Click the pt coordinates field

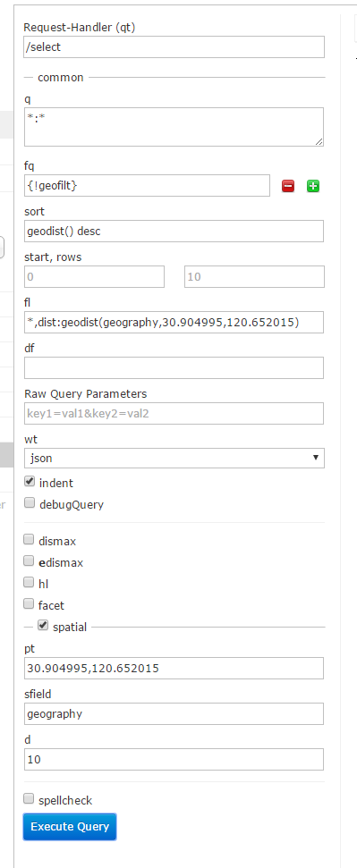click(174, 668)
